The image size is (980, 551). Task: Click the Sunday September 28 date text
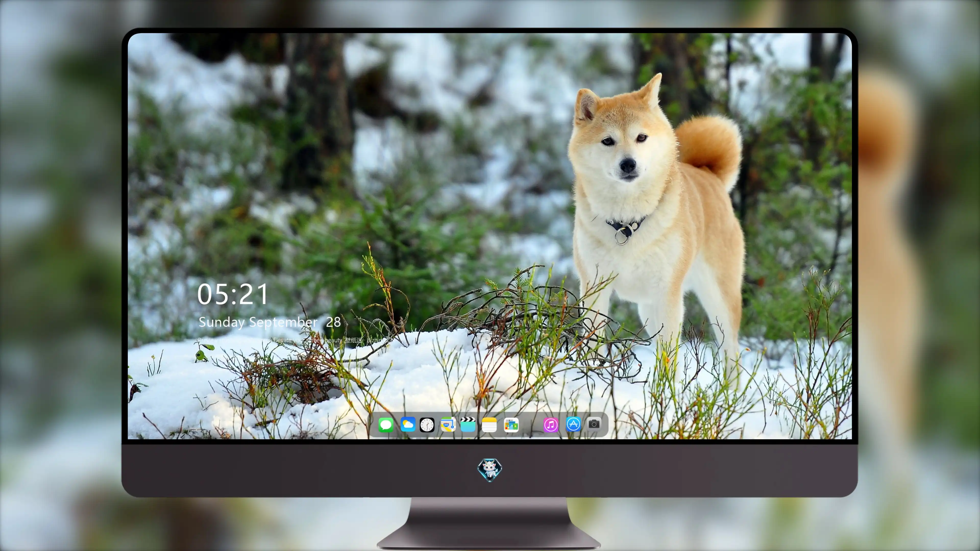tap(269, 322)
